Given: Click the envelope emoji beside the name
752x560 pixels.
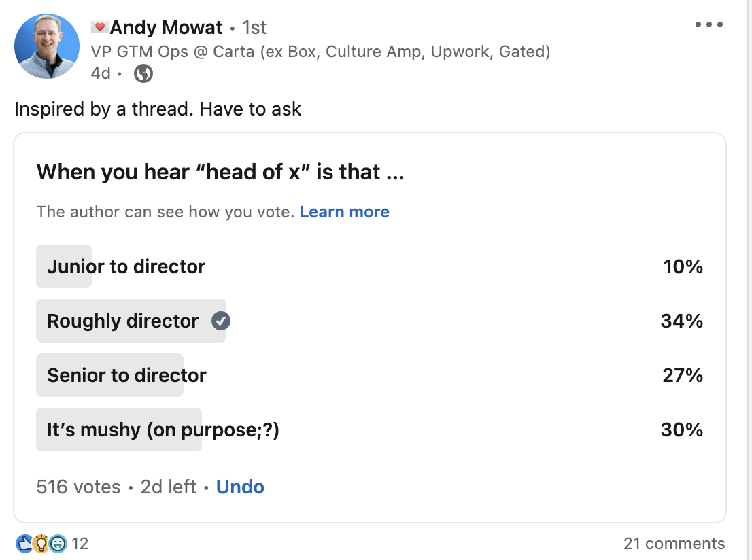Looking at the screenshot, I should coord(99,27).
